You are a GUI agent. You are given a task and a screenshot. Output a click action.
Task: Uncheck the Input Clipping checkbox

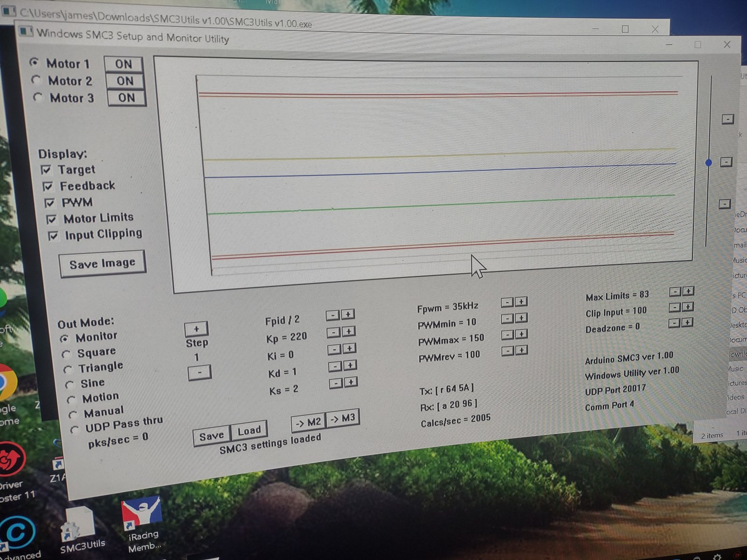[x=53, y=236]
